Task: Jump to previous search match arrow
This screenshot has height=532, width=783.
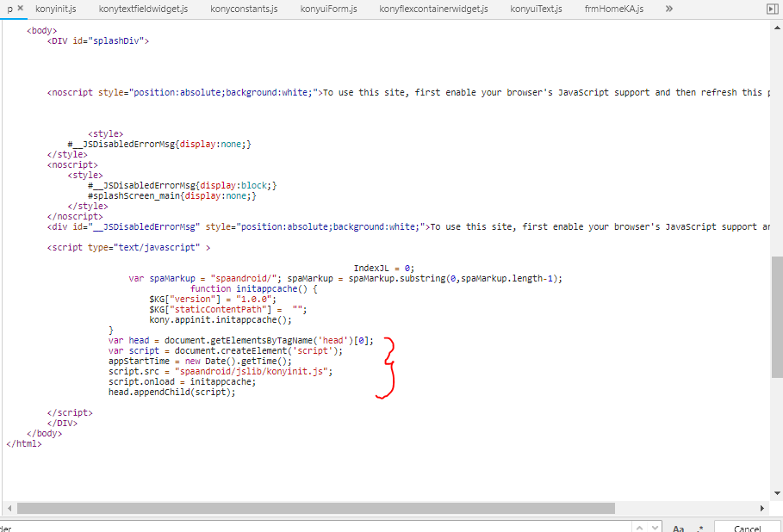Action: pos(638,526)
